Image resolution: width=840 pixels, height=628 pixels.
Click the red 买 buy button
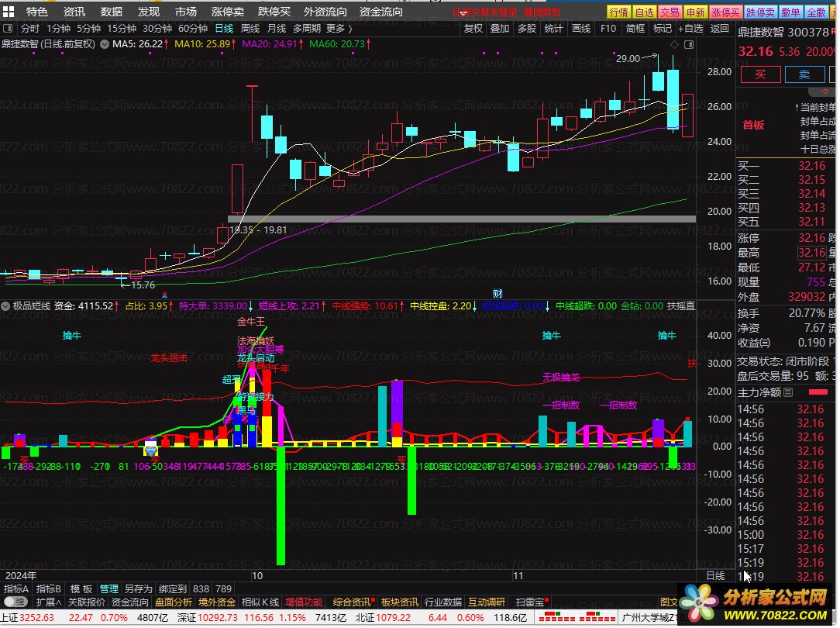(x=760, y=74)
